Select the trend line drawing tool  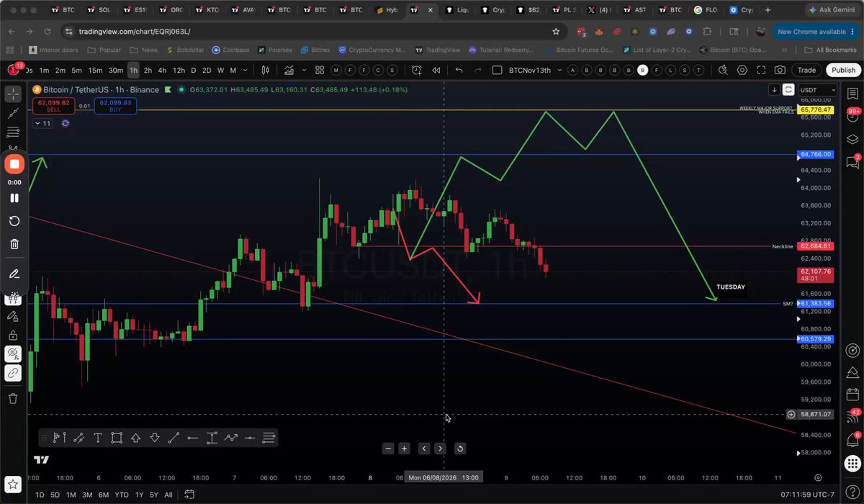coord(13,113)
